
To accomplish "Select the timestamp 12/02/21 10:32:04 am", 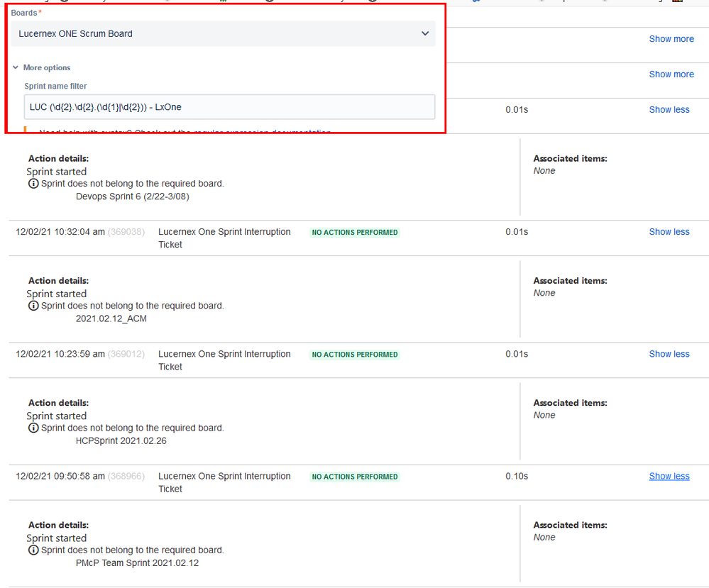I will coord(60,232).
